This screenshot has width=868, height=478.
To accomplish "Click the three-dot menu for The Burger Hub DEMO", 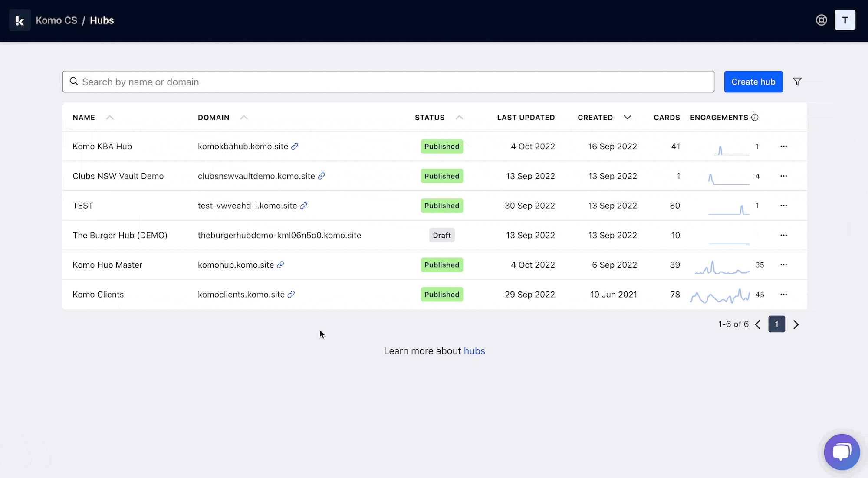I will click(x=783, y=235).
